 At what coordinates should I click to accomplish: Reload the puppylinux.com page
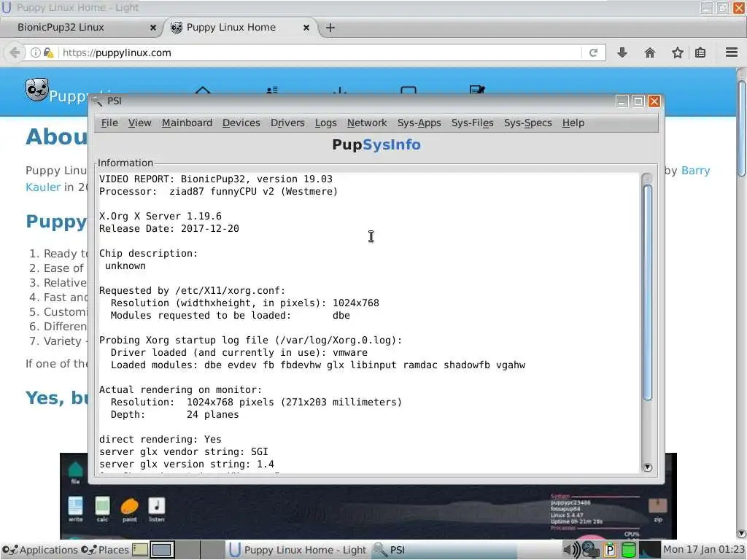point(593,52)
